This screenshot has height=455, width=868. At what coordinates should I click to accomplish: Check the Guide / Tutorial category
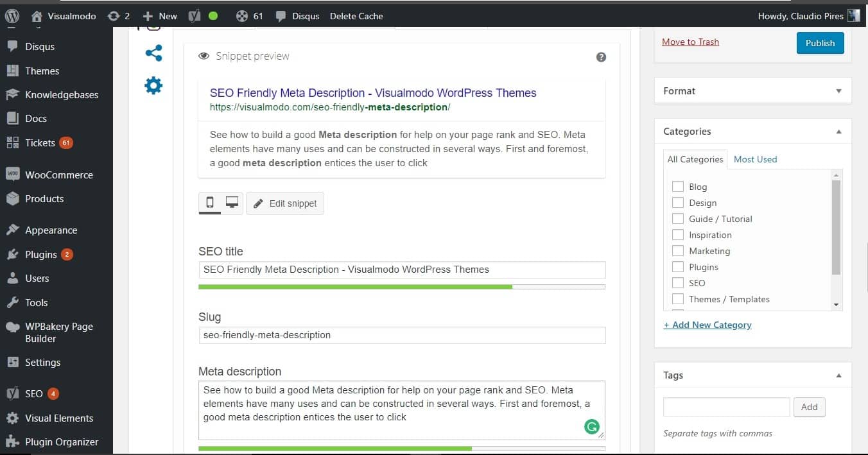678,219
